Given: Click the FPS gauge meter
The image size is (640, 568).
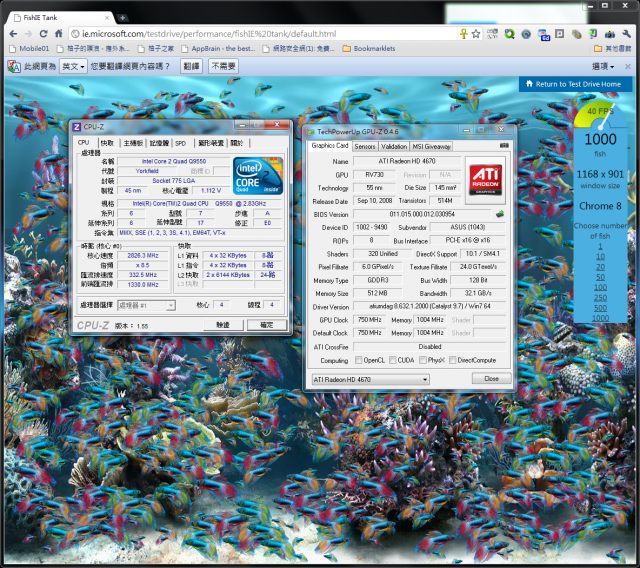Looking at the screenshot, I should point(599,115).
